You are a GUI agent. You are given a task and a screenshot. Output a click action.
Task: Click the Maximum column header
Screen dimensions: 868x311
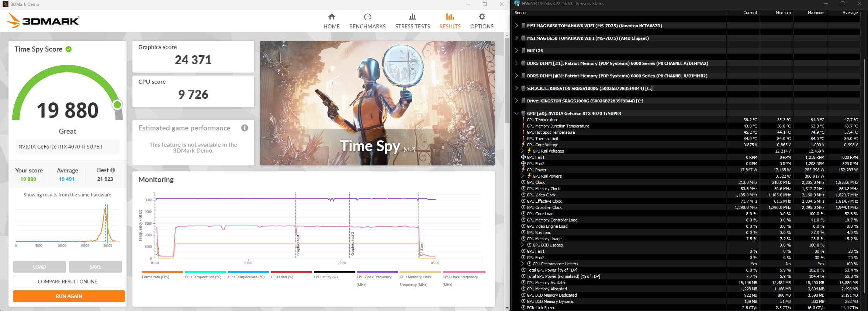coord(816,13)
